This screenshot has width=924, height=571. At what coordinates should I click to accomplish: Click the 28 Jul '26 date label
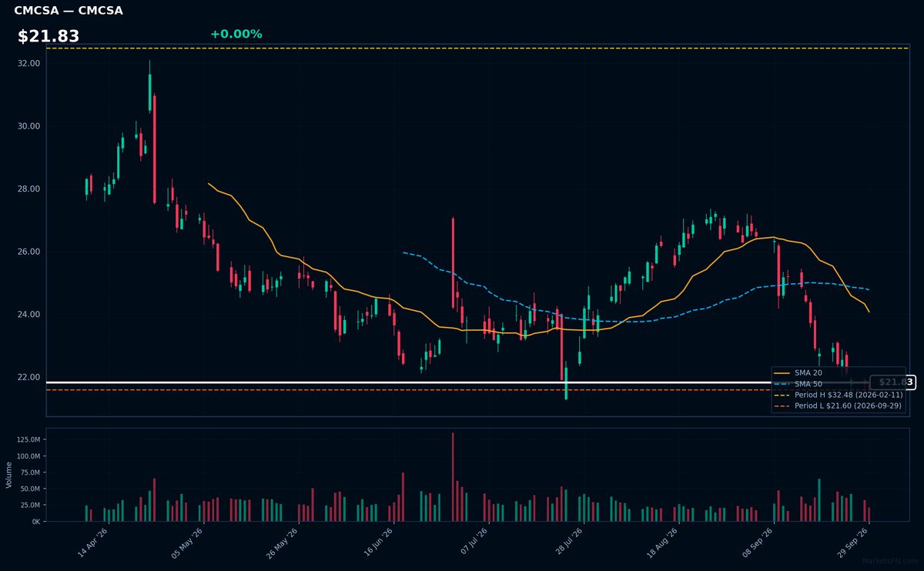tap(568, 543)
